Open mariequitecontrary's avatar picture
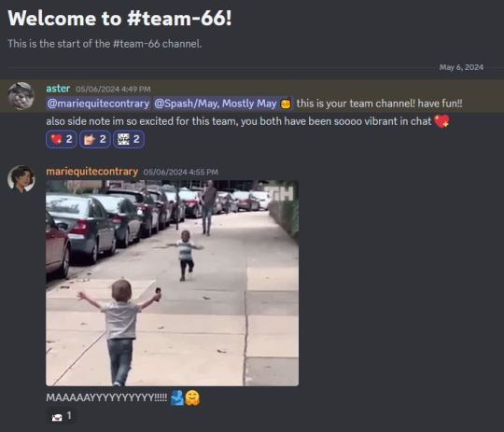Image resolution: width=504 pixels, height=432 pixels. click(x=21, y=179)
